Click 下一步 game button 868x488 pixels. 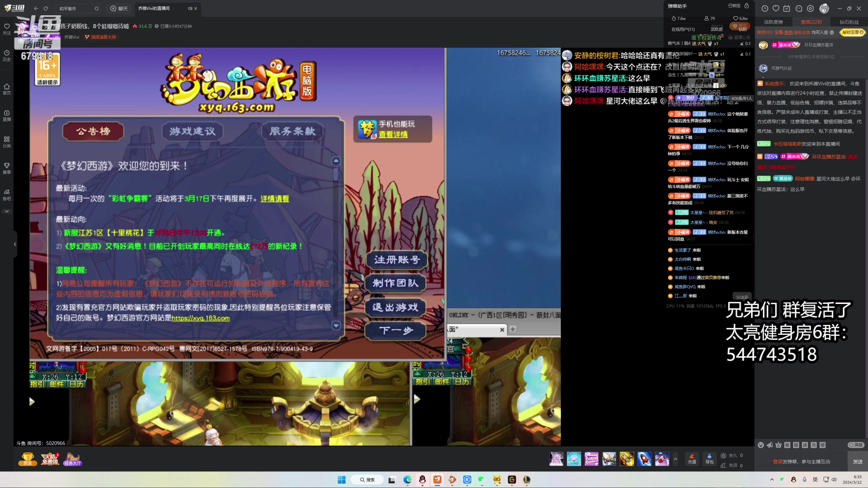click(x=395, y=330)
